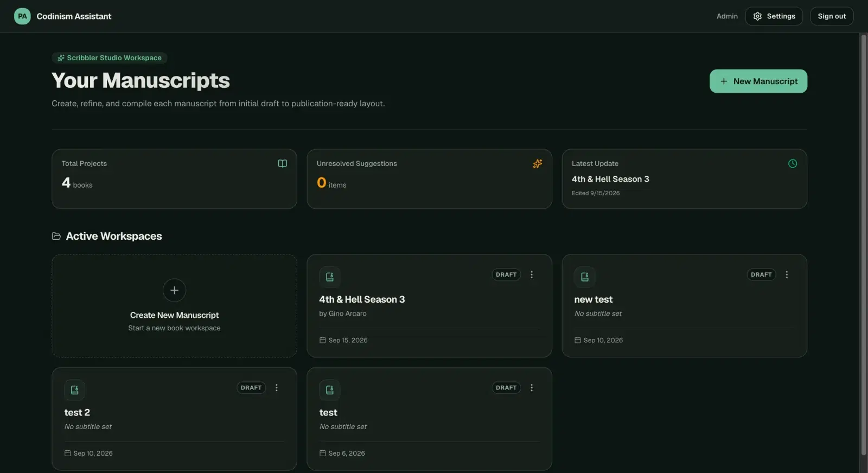
Task: Click the calendar icon on test 2 card
Action: point(68,453)
